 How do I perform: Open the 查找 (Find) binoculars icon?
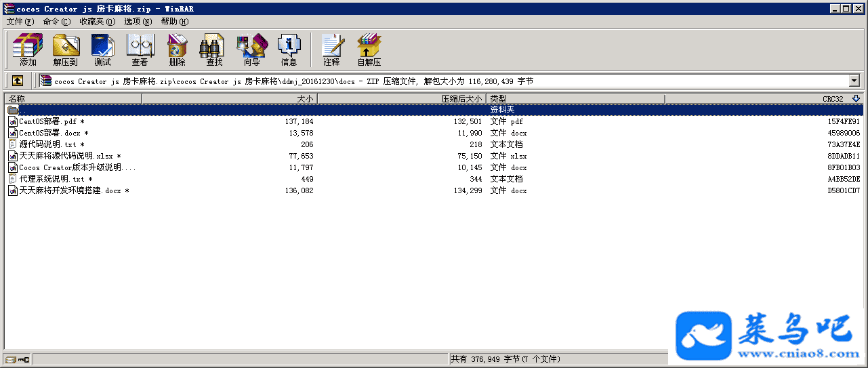click(x=214, y=49)
